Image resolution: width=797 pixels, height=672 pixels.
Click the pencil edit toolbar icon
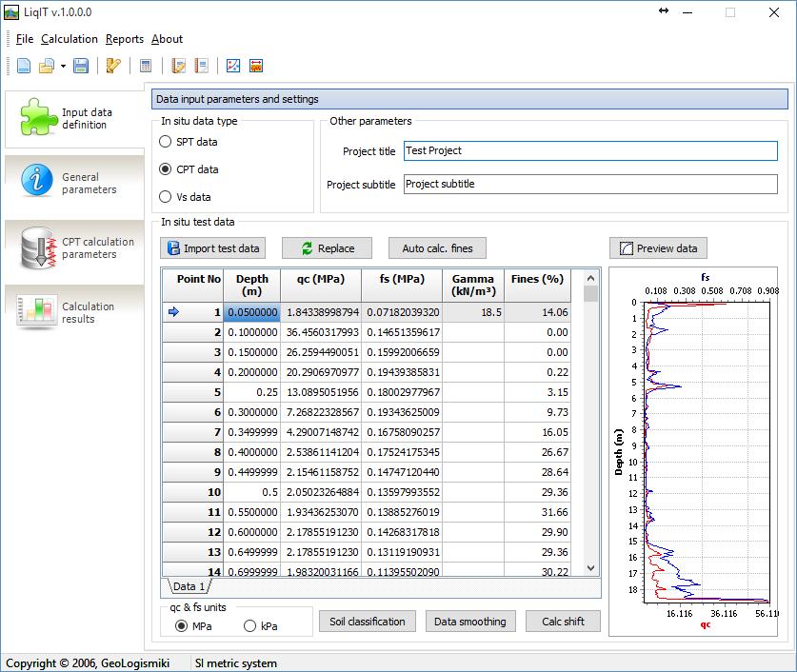(113, 66)
